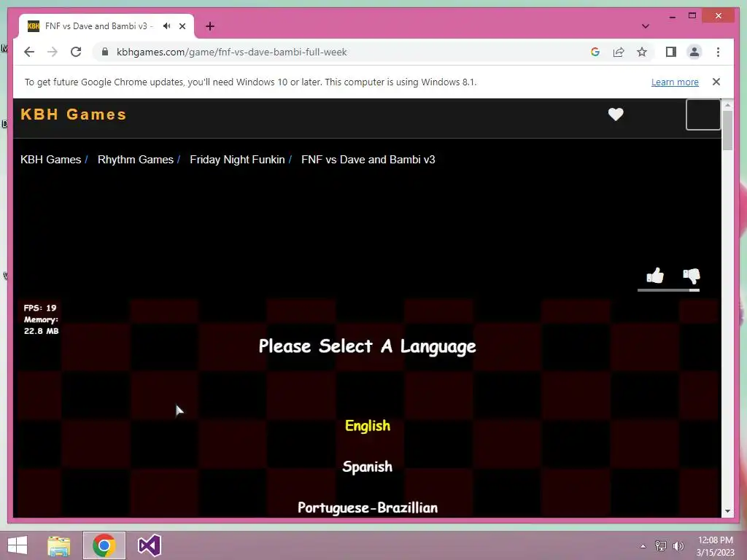Choose the Portuguese-Brazillian language

(368, 507)
